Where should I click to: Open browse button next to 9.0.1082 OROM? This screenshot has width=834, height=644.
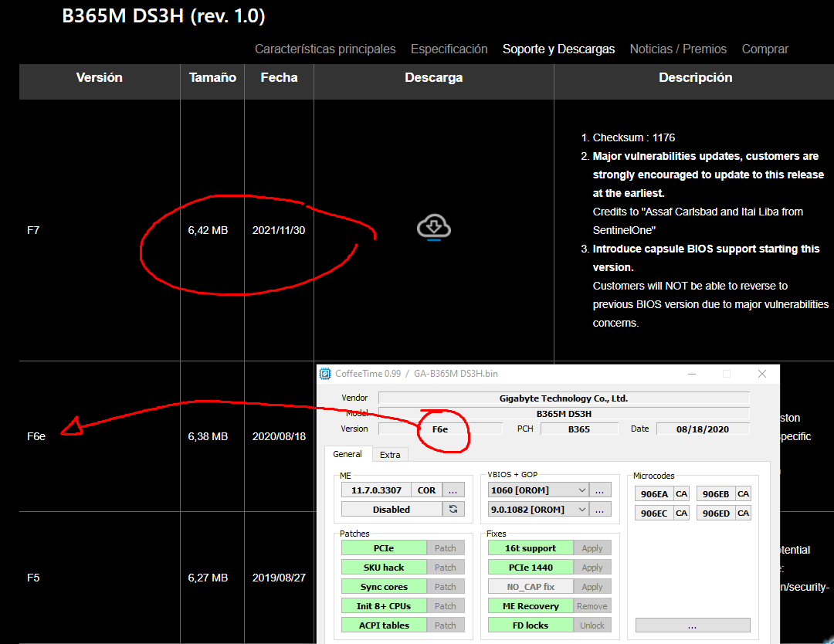(600, 510)
